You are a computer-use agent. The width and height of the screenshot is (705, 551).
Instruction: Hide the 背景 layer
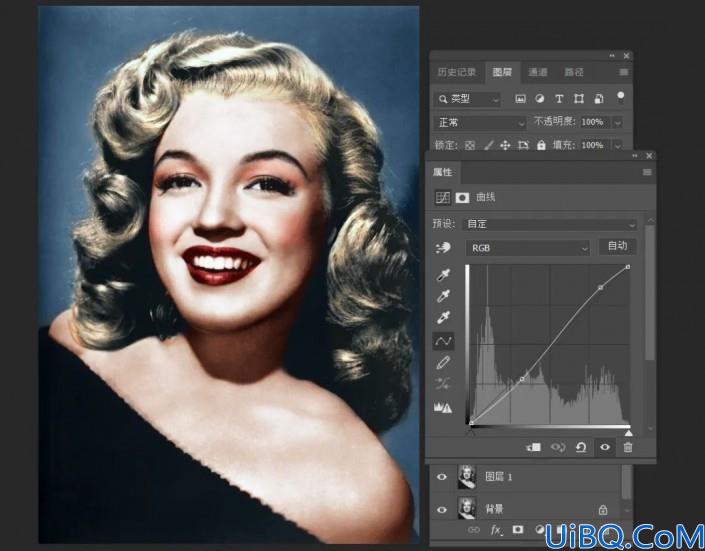[442, 510]
